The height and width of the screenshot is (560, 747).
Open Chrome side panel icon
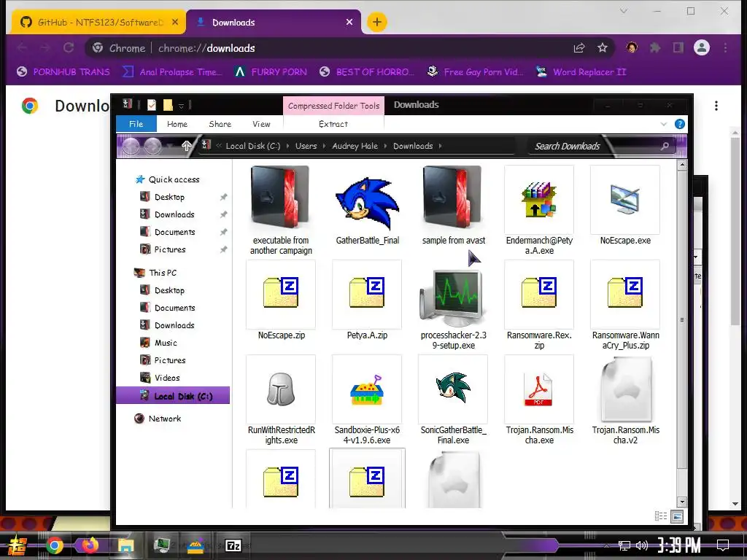[678, 47]
